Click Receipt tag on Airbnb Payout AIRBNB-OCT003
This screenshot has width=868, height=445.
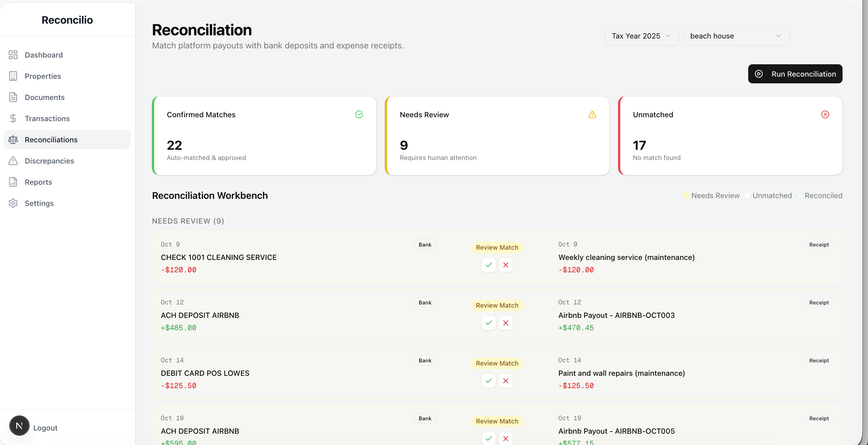(x=819, y=302)
